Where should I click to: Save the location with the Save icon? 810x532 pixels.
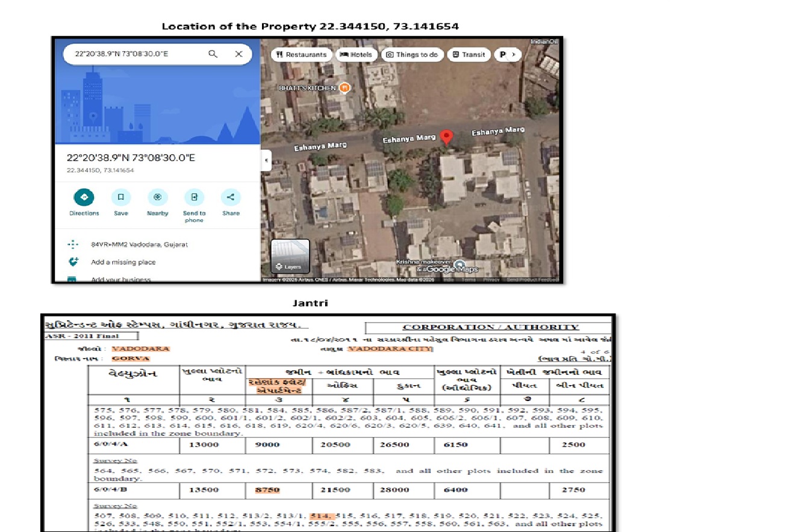pos(121,197)
